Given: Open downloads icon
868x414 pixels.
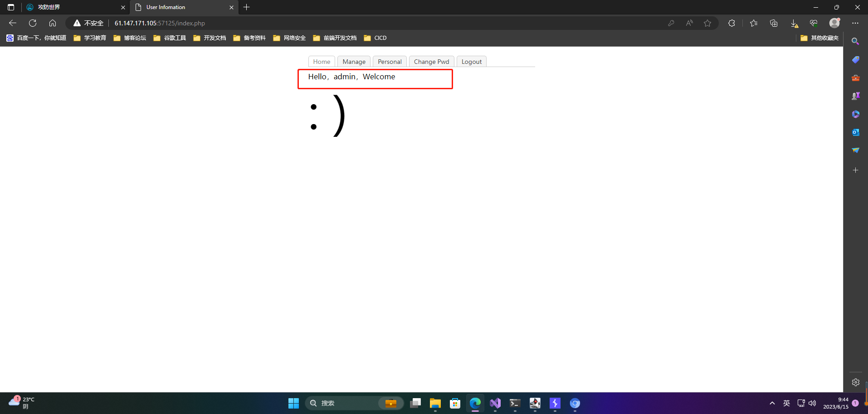Looking at the screenshot, I should coord(794,23).
